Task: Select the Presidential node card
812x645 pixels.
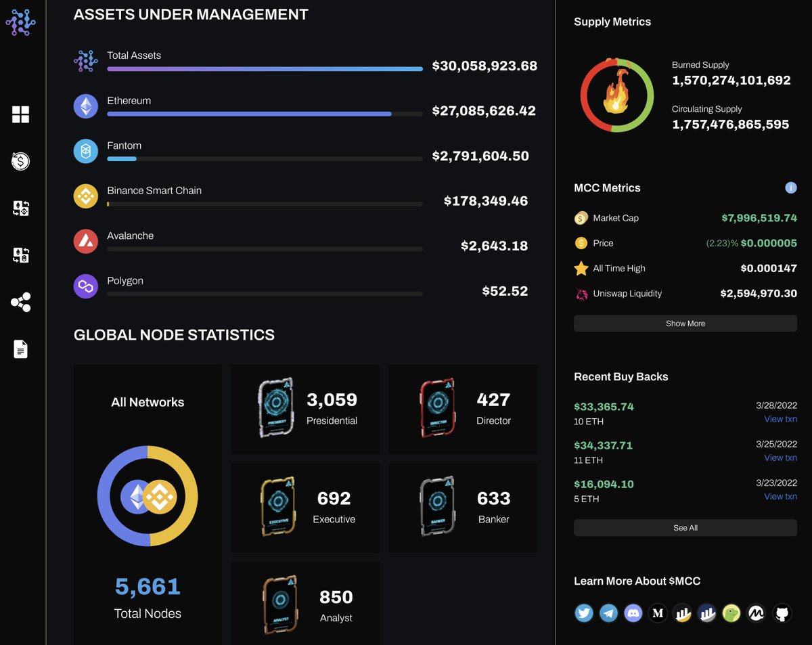Action: pos(305,409)
